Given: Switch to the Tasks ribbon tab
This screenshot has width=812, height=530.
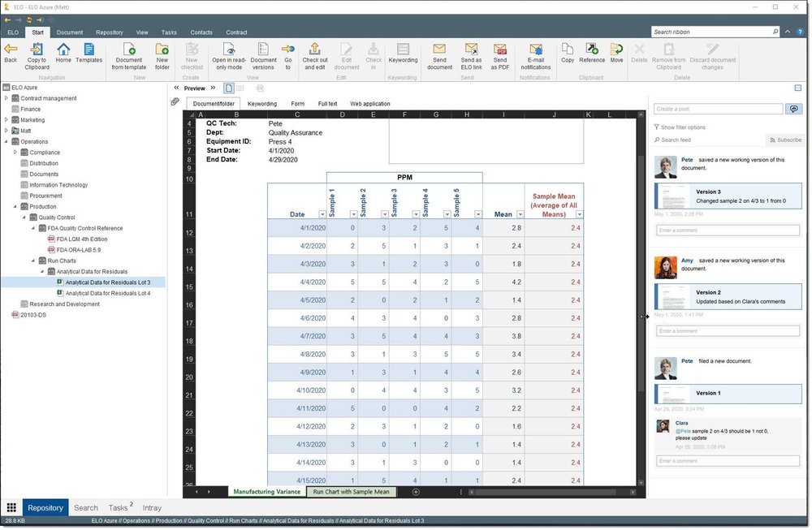Looking at the screenshot, I should tap(169, 32).
